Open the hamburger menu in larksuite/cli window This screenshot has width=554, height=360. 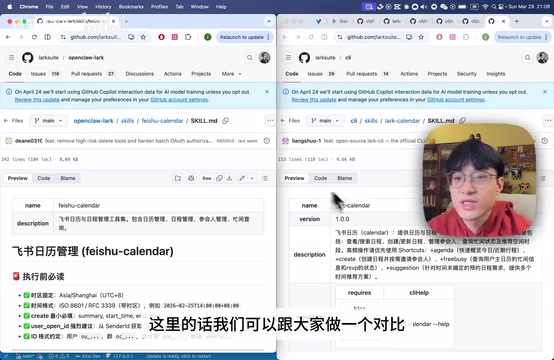tap(289, 58)
